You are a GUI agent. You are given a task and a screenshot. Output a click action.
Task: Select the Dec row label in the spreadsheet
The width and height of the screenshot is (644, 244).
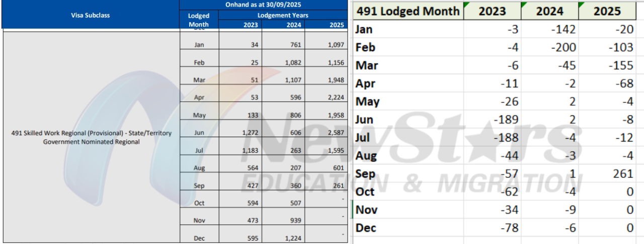365,228
